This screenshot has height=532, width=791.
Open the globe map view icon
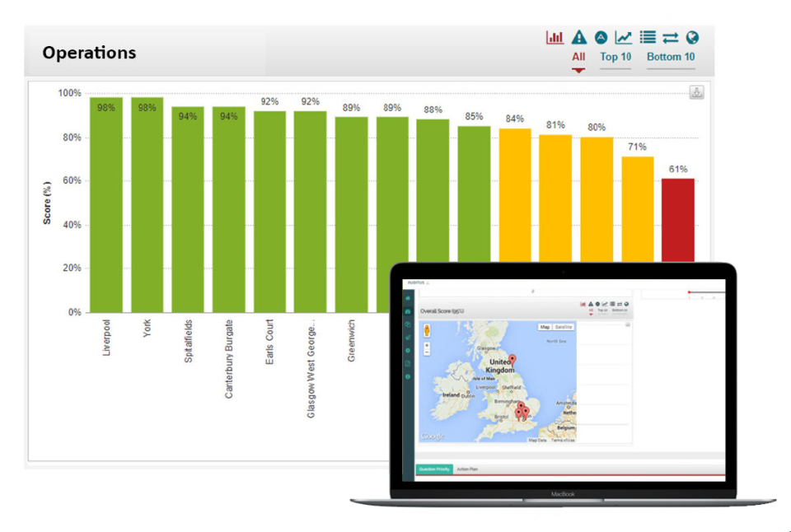tap(692, 36)
